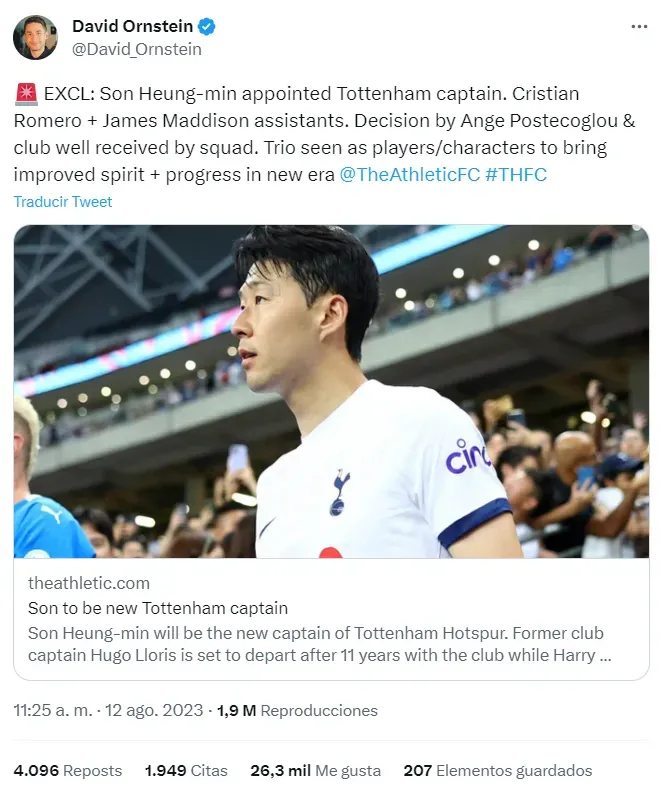Click the red siren emoji
Image resolution: width=660 pixels, height=785 pixels.
[26, 94]
